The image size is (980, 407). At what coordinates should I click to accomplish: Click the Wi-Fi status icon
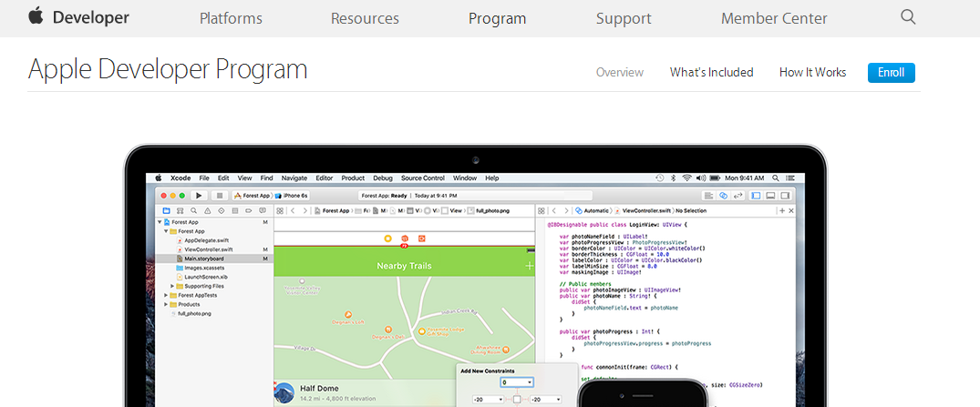(686, 178)
